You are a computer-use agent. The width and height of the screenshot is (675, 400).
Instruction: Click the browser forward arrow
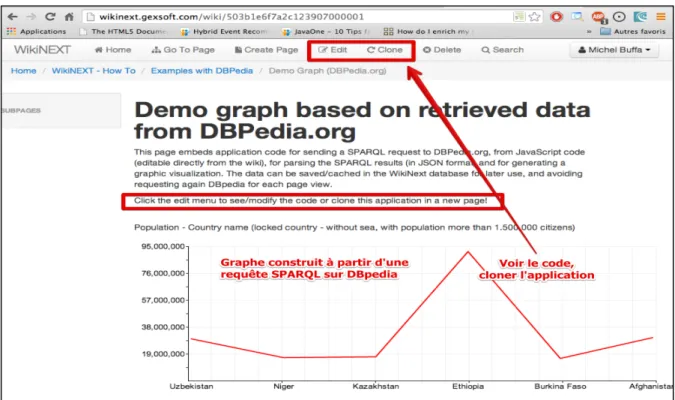(x=31, y=17)
